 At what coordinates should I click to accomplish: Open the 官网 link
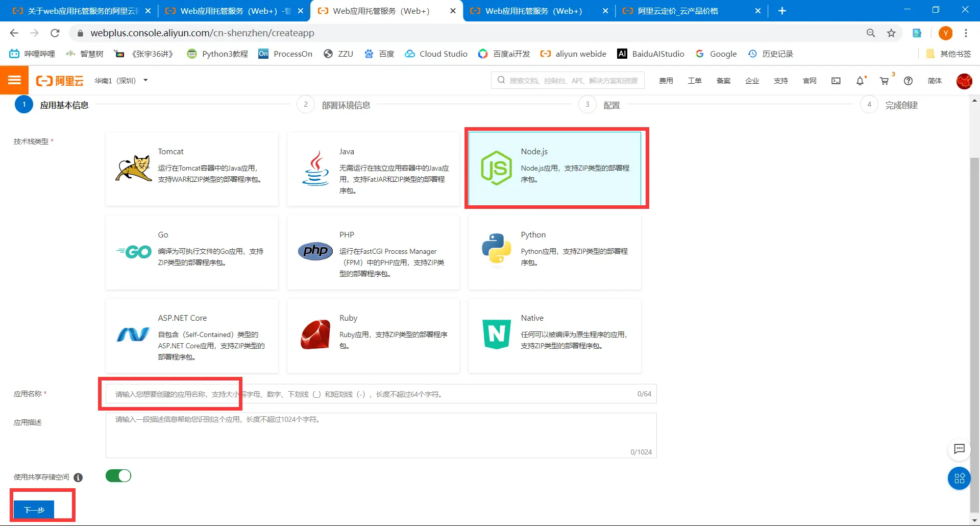810,81
